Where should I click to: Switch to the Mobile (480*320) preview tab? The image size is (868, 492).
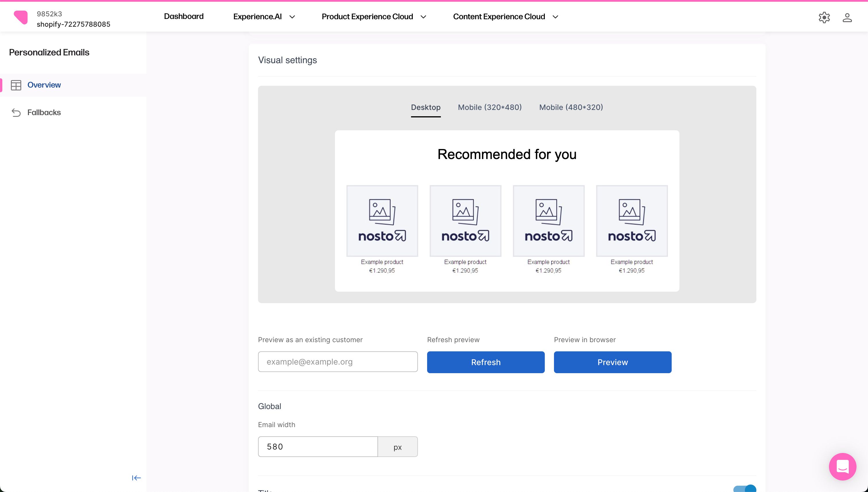click(571, 107)
